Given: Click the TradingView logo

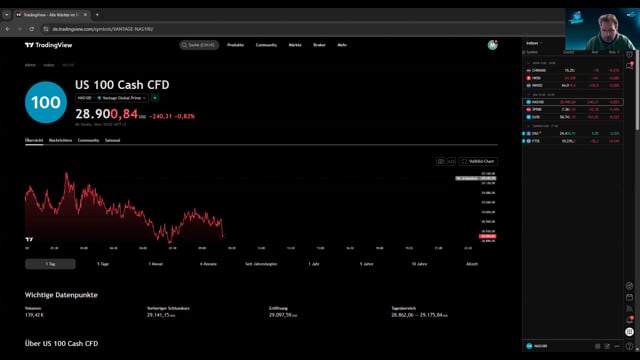Looking at the screenshot, I should click(x=48, y=45).
